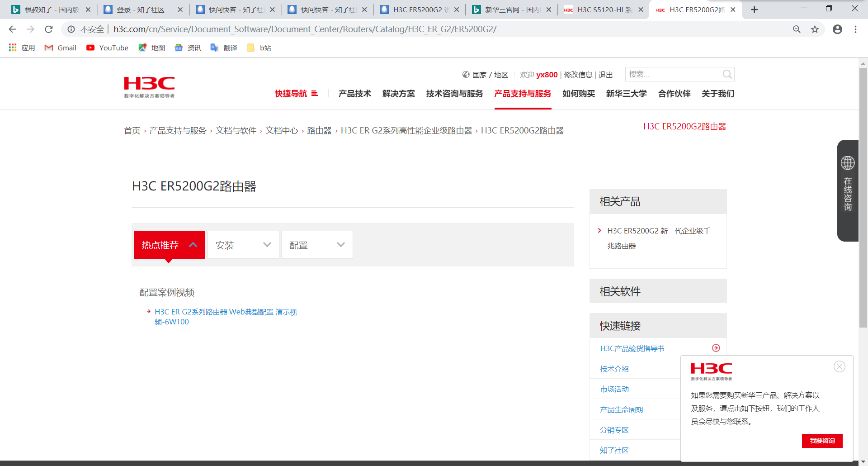This screenshot has width=868, height=466.
Task: Click the globe icon beside 国家 / 地区
Action: click(466, 75)
